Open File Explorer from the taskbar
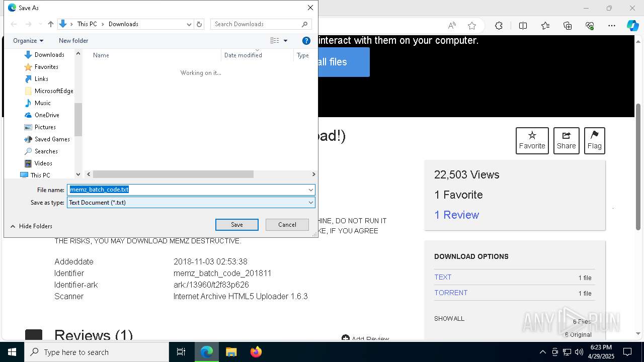Image resolution: width=644 pixels, height=362 pixels. (x=231, y=352)
